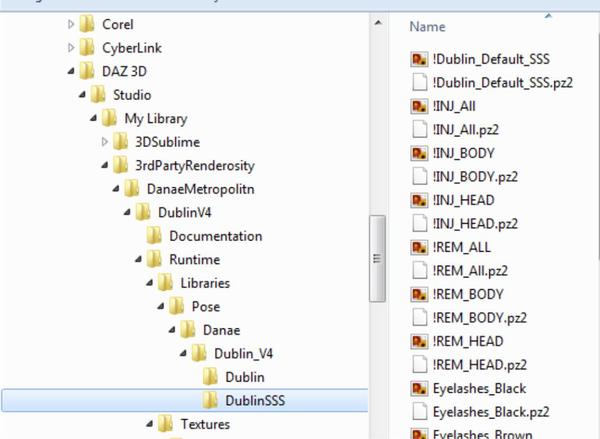Click the file name !INJ_BODY
The width and height of the screenshot is (600, 439).
point(463,153)
